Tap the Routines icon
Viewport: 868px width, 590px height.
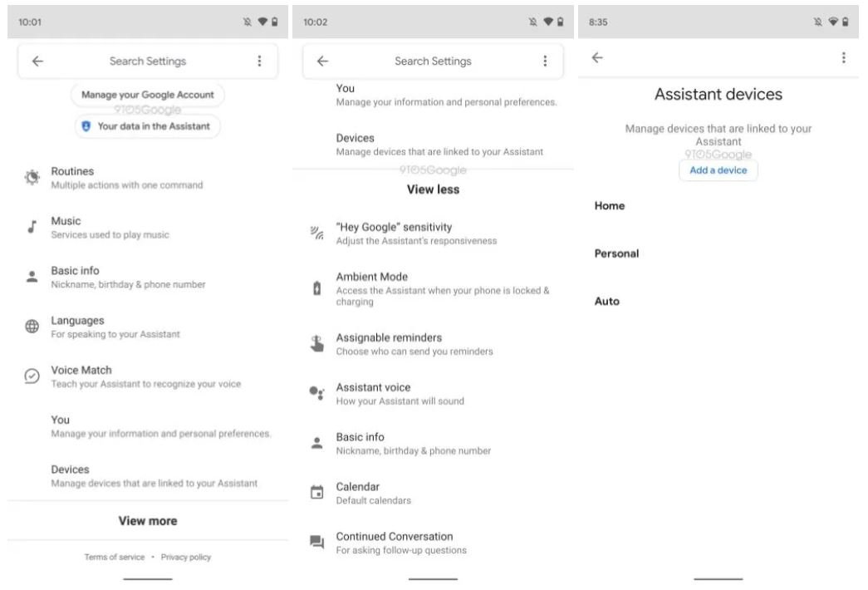point(32,177)
